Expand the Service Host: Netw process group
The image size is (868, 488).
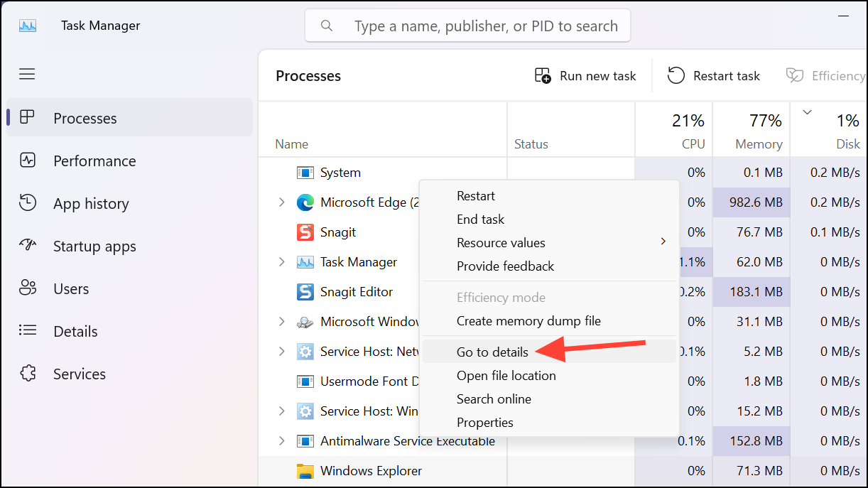point(282,352)
